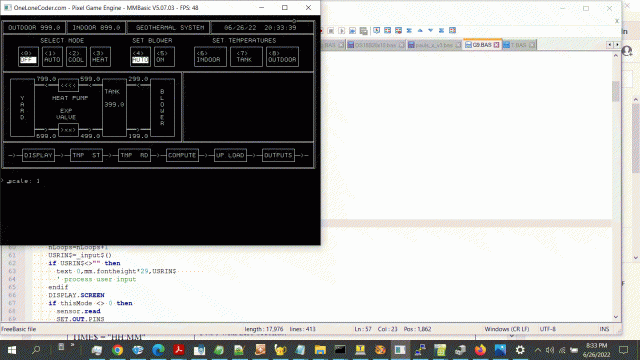
Task: Select HEAT mode box
Action: [100, 56]
